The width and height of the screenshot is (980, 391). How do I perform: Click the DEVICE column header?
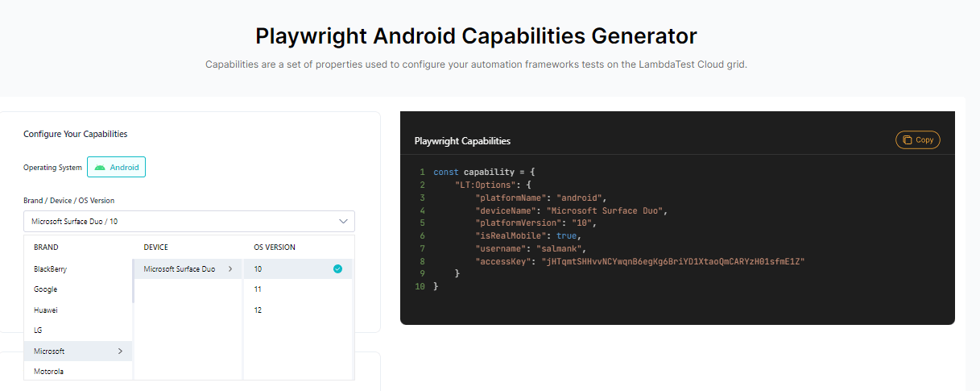click(155, 247)
